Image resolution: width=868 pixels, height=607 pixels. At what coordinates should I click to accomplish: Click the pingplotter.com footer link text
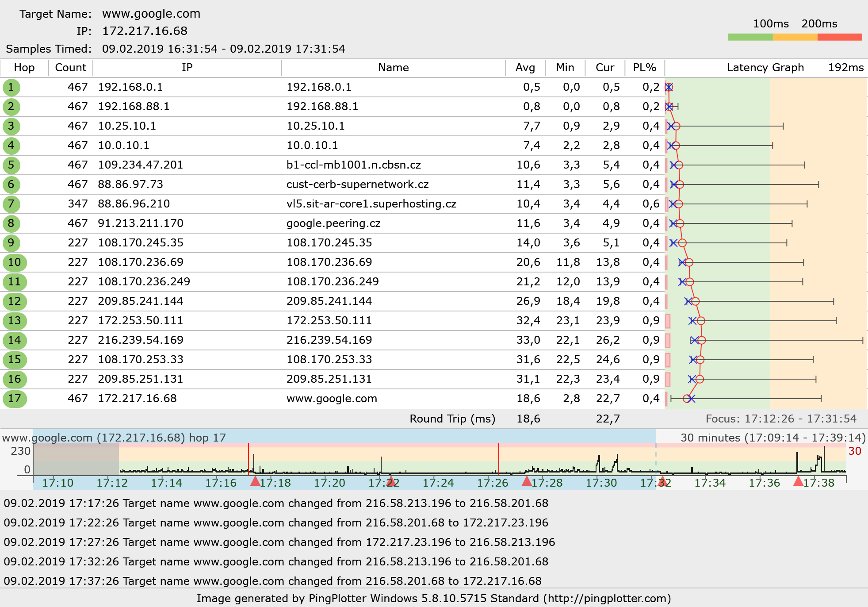(x=608, y=599)
